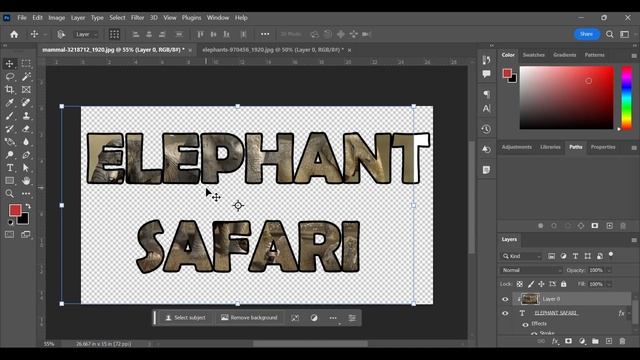Image resolution: width=640 pixels, height=360 pixels.
Task: Select the Move tool in the toolbox
Action: coord(9,64)
